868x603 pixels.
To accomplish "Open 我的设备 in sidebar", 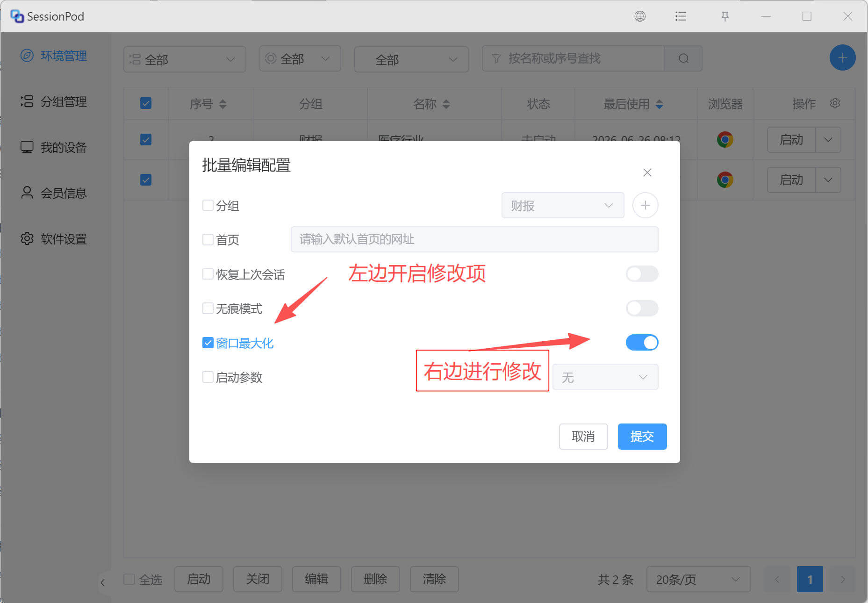I will (54, 147).
